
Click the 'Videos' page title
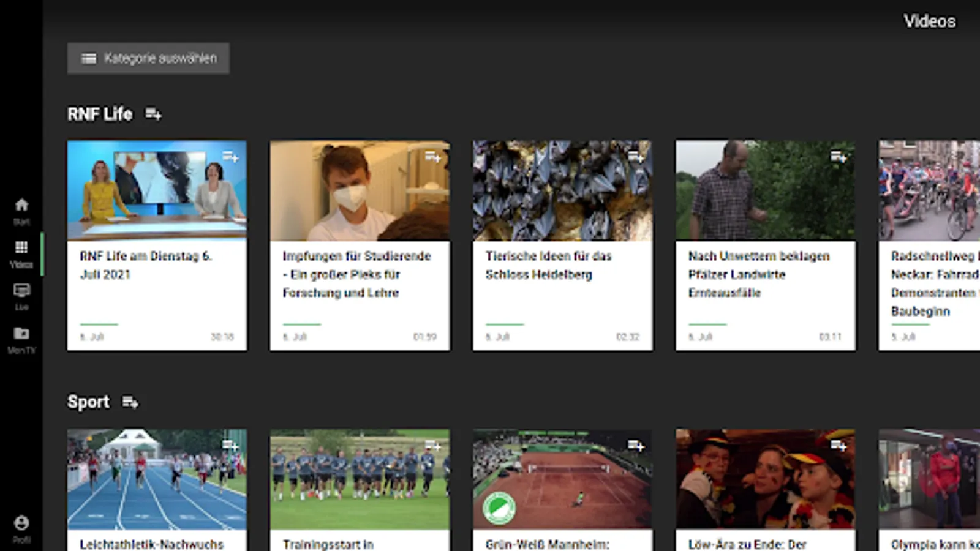tap(930, 21)
